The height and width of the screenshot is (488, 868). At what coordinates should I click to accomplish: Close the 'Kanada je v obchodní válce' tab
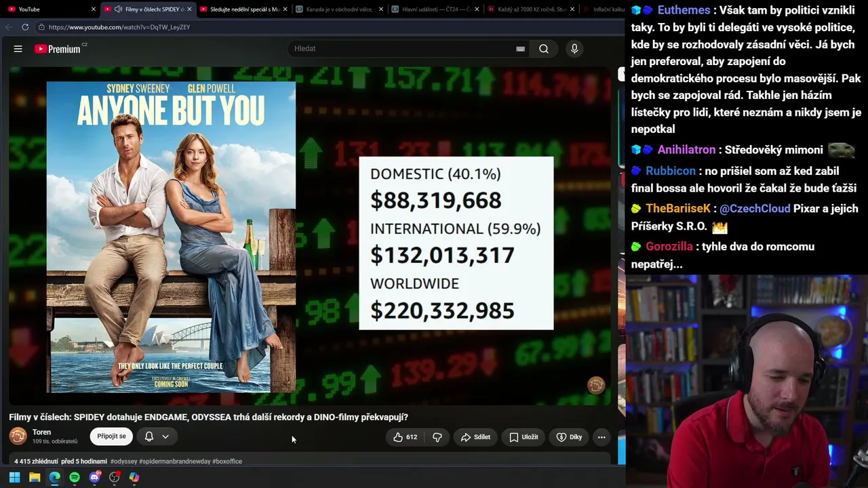[381, 9]
